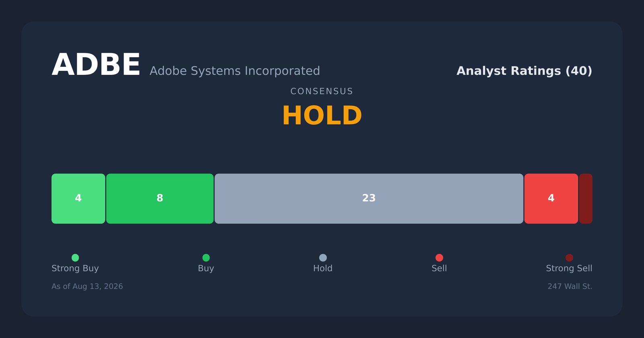644x338 pixels.
Task: Click the As of Aug 13, 2026 date
Action: tap(87, 286)
